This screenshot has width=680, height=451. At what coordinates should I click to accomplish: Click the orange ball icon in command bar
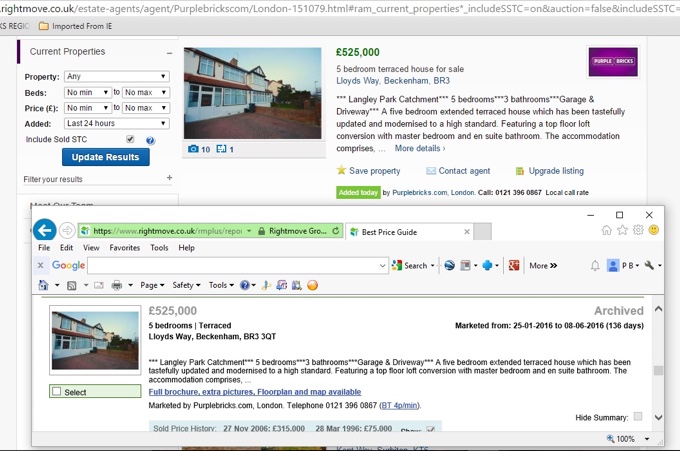tap(312, 285)
